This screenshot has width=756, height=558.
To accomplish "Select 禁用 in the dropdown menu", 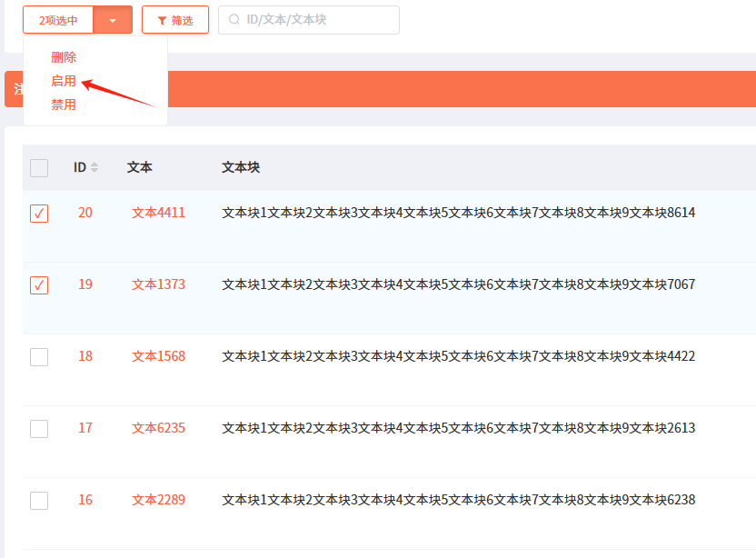I will [64, 105].
